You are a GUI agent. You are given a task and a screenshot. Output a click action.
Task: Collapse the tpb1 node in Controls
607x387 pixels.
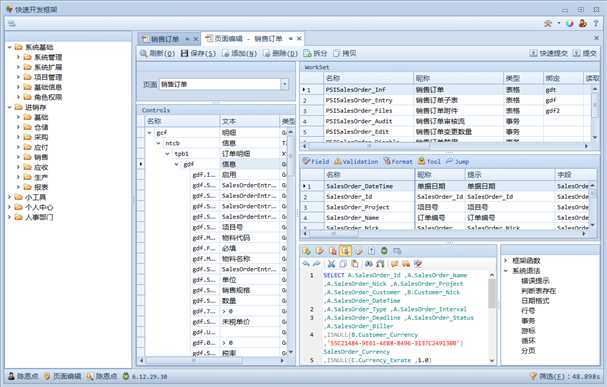click(167, 154)
